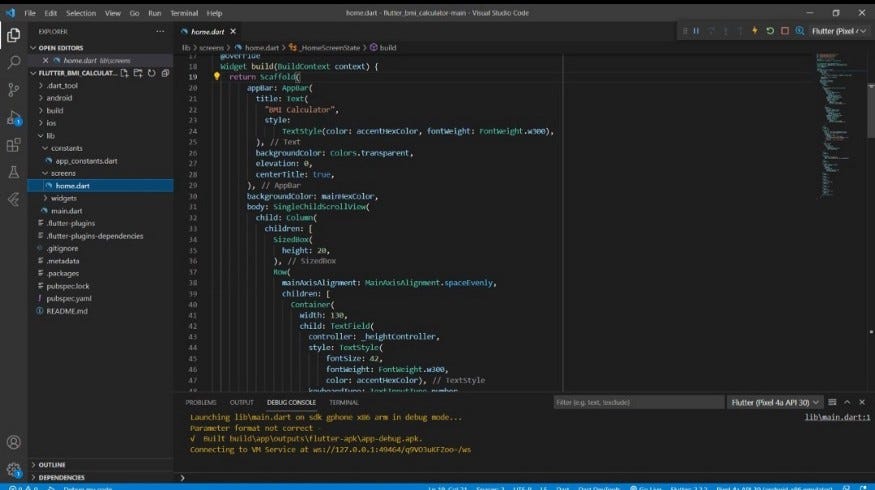Pause the debug session

pos(696,31)
